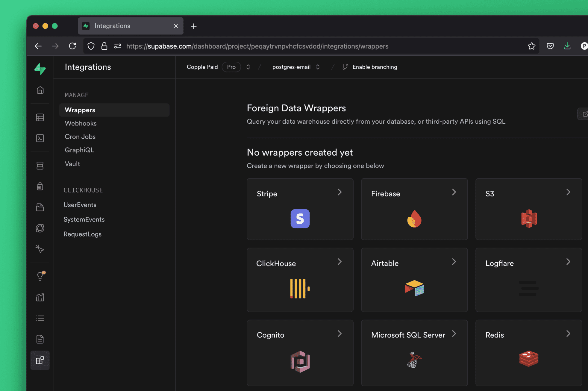The height and width of the screenshot is (391, 588).
Task: Click the postgres-email project name
Action: point(291,67)
